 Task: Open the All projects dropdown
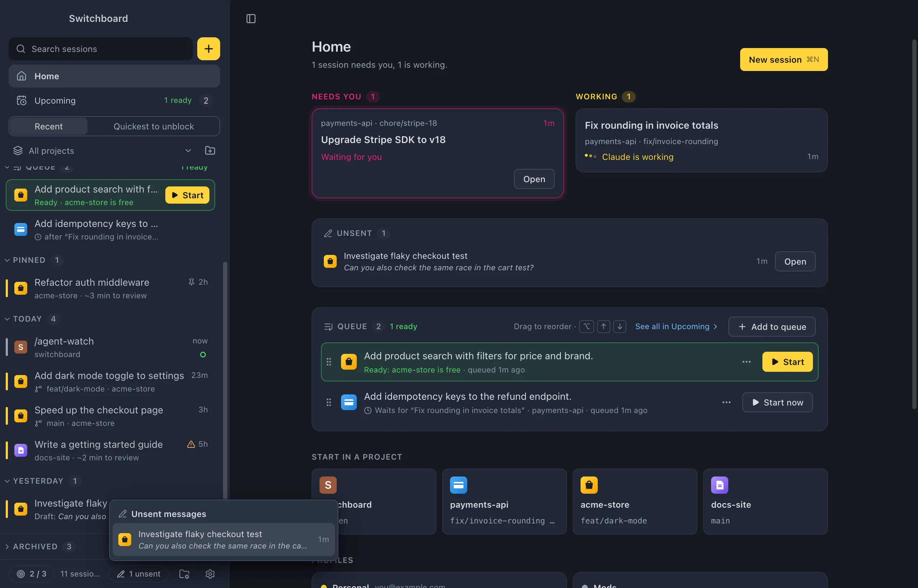click(x=102, y=151)
